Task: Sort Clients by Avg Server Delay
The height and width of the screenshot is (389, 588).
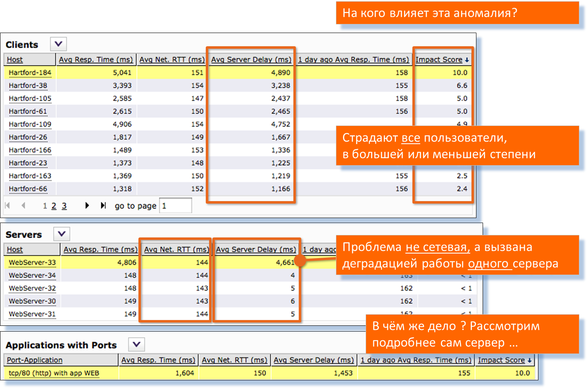Action: [251, 59]
